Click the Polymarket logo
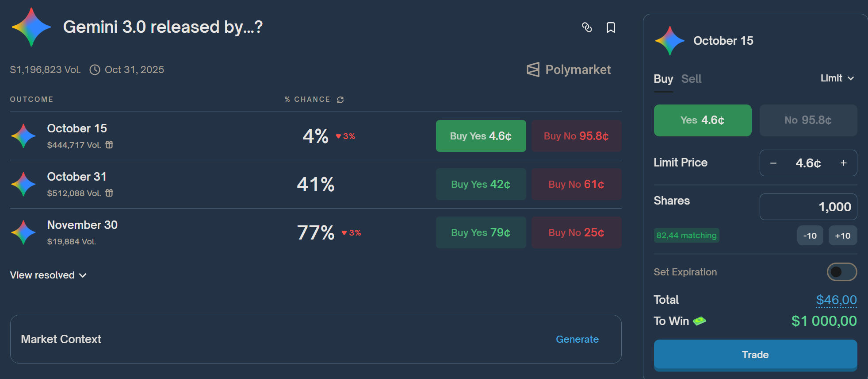Viewport: 868px width, 379px height. pyautogui.click(x=569, y=70)
